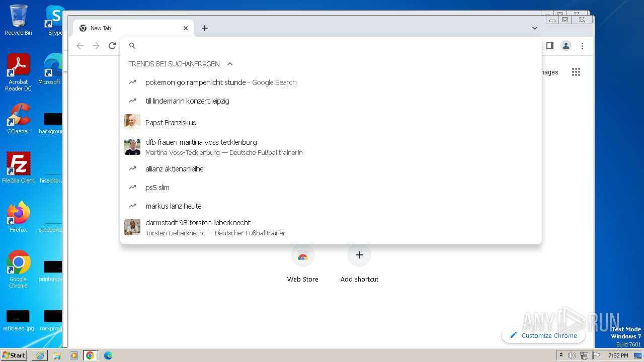Show hidden tray icons arrow

click(x=561, y=355)
